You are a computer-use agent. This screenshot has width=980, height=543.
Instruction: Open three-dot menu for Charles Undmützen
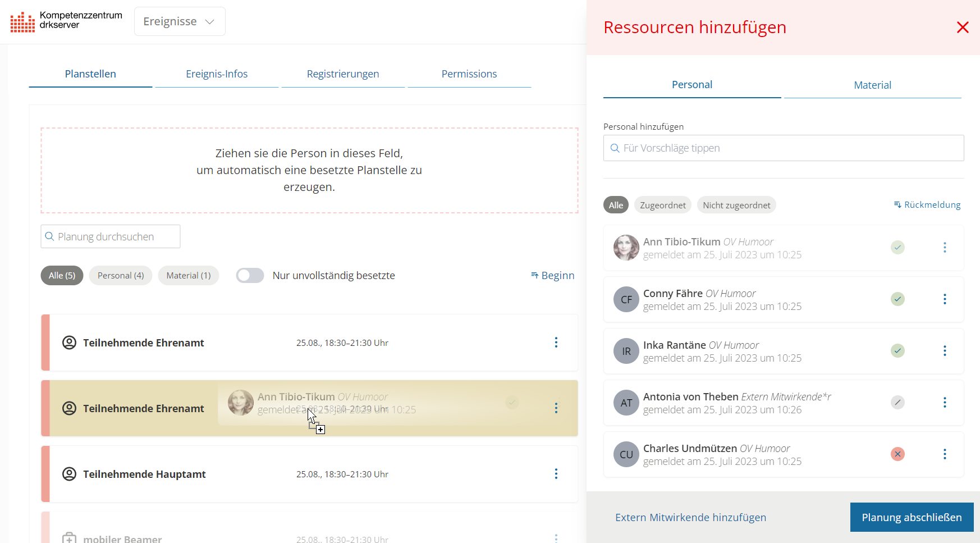pos(945,454)
